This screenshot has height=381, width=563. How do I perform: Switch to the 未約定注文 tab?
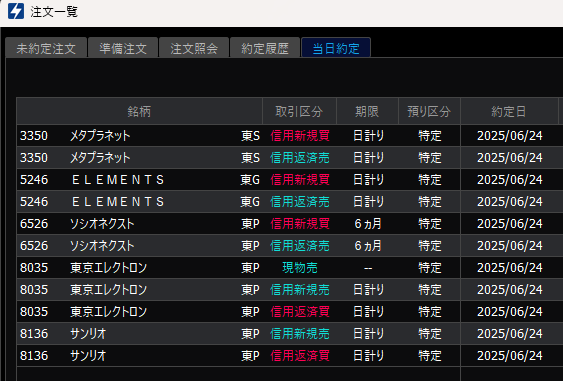tap(46, 48)
